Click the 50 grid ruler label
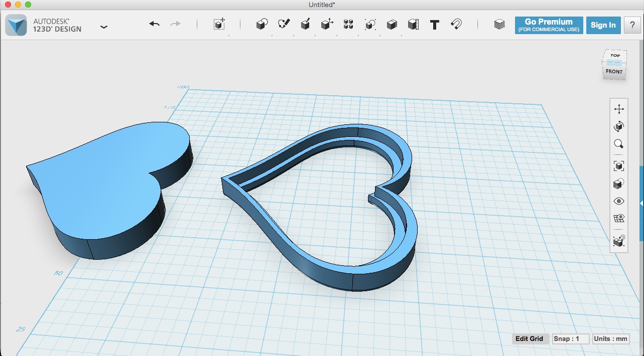This screenshot has height=356, width=644. 58,273
